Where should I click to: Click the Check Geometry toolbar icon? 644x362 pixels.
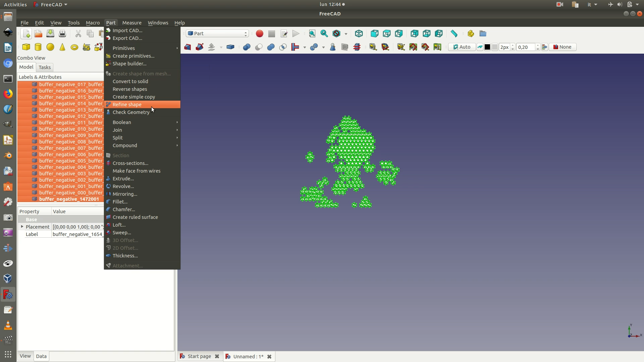pos(333,47)
